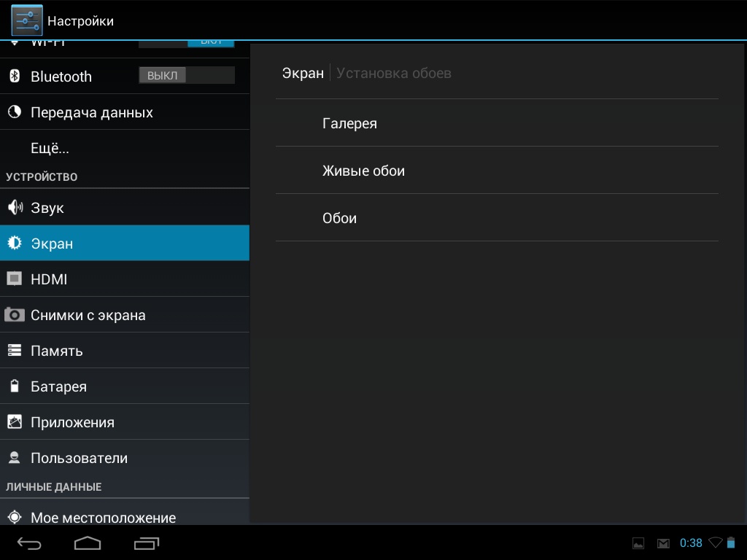
Task: Toggle the Bluetooth switch on
Action: coord(187,75)
